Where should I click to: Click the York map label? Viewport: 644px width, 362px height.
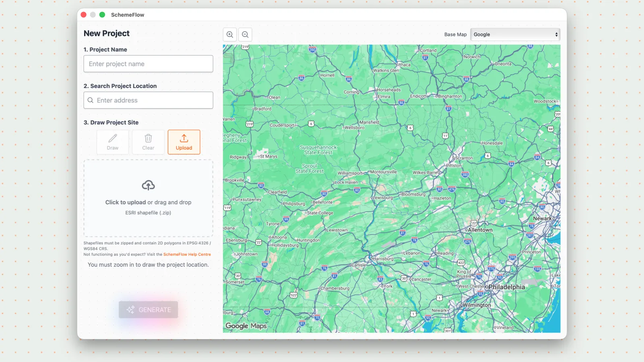[388, 286]
